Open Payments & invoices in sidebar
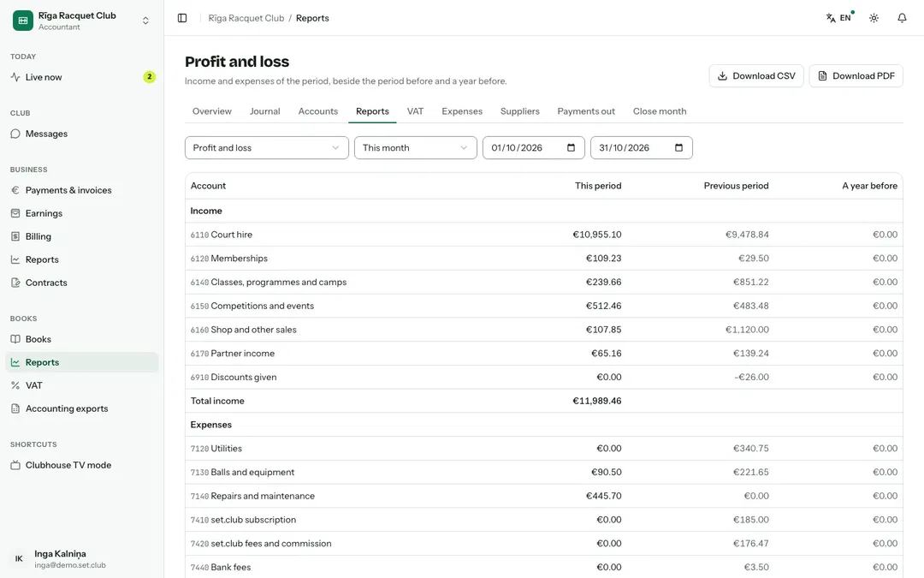Image resolution: width=924 pixels, height=578 pixels. (82, 190)
